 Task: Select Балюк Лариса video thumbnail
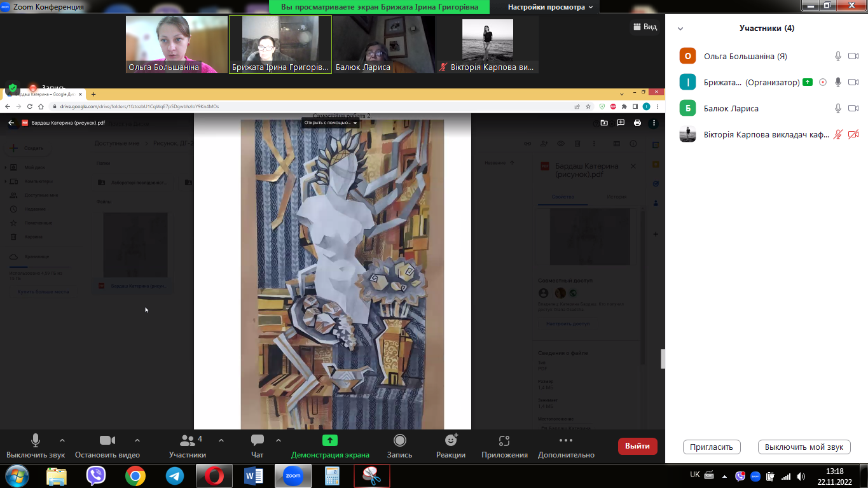click(383, 44)
